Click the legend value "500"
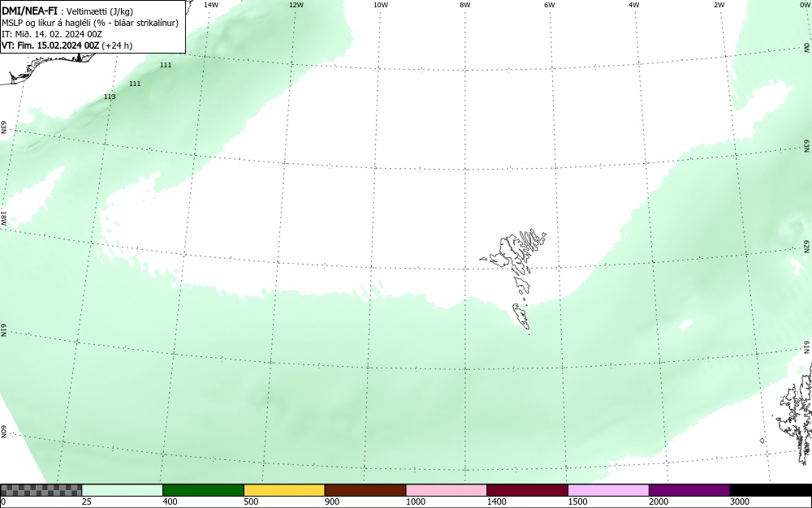This screenshot has width=812, height=508. click(251, 502)
